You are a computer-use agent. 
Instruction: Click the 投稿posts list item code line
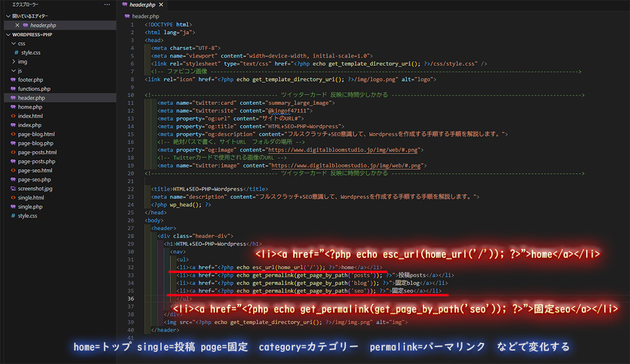click(316, 275)
